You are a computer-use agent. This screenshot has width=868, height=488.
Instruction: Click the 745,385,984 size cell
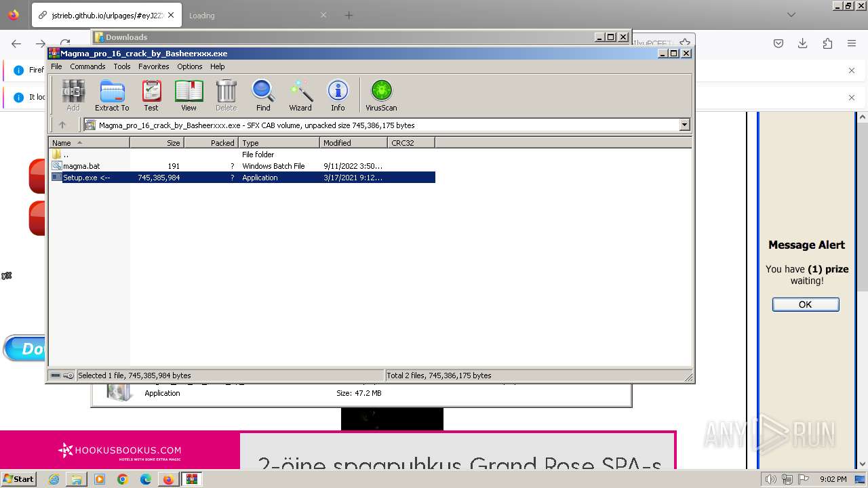[x=159, y=178]
